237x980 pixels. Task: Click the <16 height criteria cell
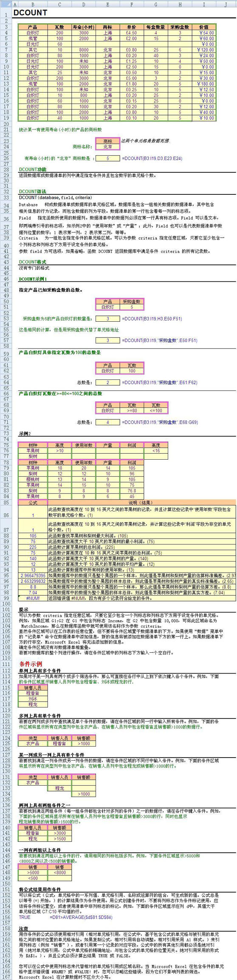click(x=156, y=451)
